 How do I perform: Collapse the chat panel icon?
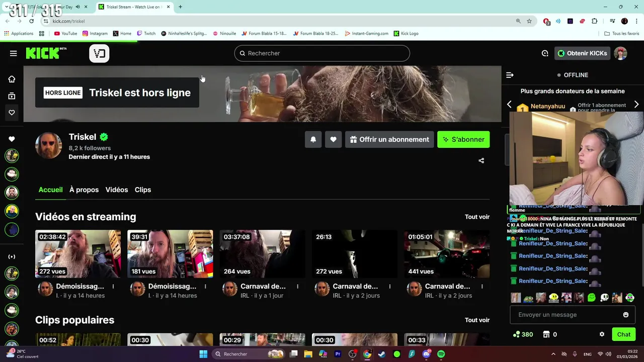510,75
